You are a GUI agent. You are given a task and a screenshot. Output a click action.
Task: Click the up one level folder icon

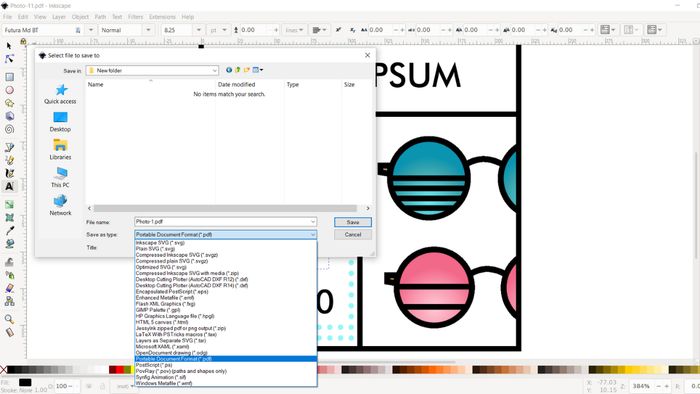tap(238, 70)
